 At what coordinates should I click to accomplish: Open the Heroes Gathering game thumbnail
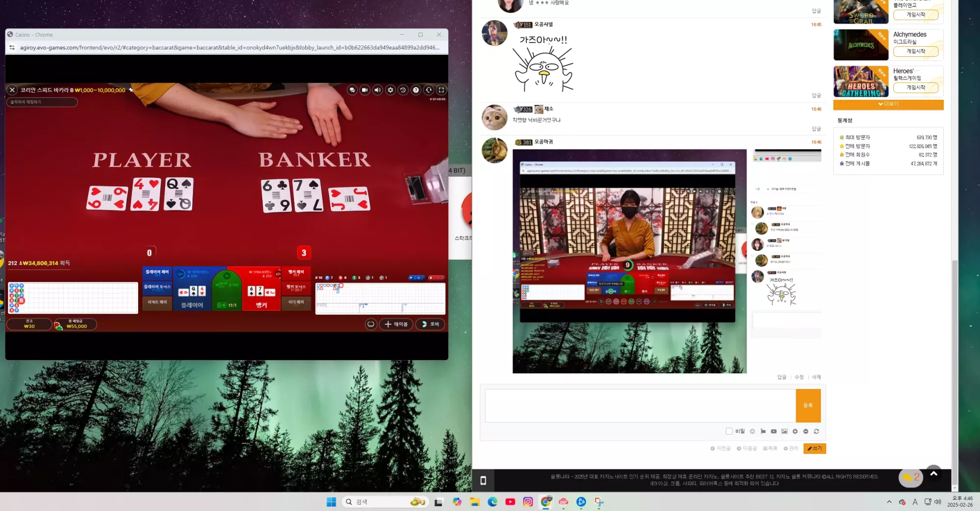860,81
